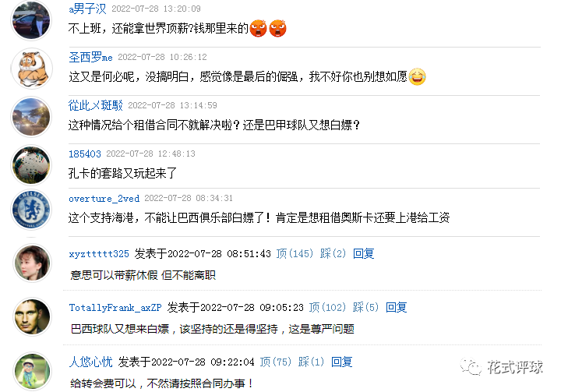Click the tiger avatar of 圣西罗me
The image size is (561, 392).
(31, 69)
